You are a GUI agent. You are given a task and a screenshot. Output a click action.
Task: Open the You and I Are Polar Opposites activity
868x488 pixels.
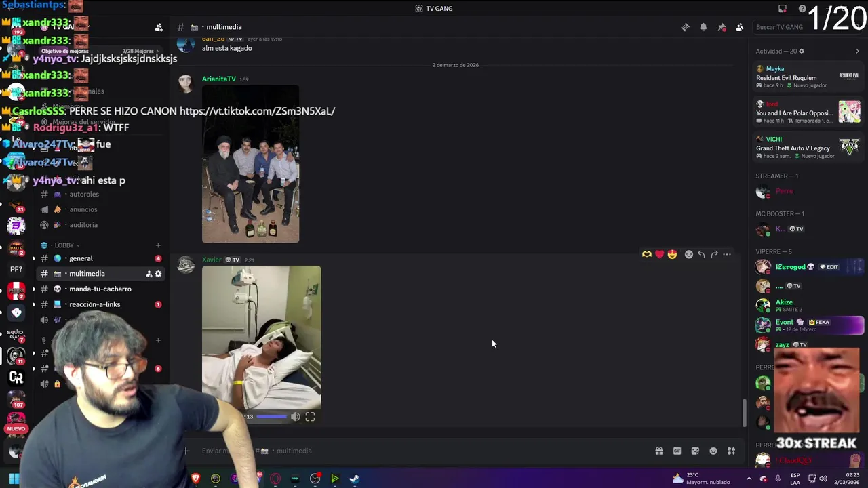pyautogui.click(x=808, y=112)
